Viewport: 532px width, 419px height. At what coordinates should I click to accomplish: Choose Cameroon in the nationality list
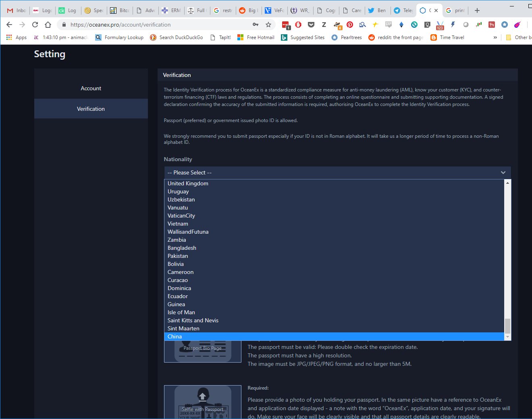pos(334,272)
